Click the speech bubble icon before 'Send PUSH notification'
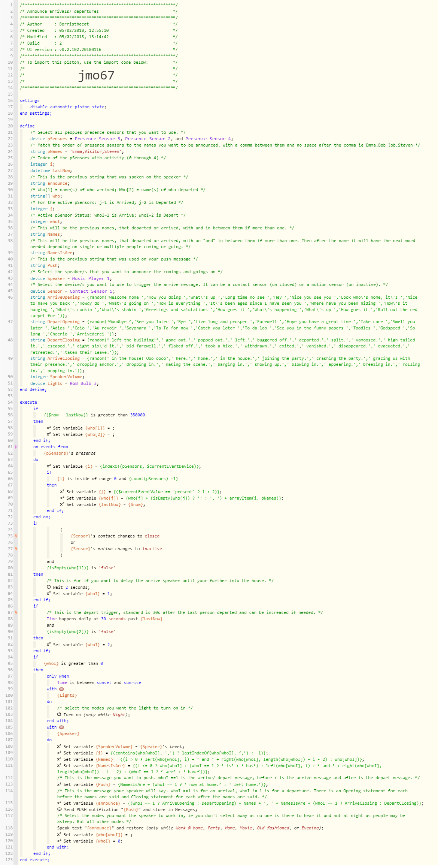441x868 pixels. coord(59,810)
